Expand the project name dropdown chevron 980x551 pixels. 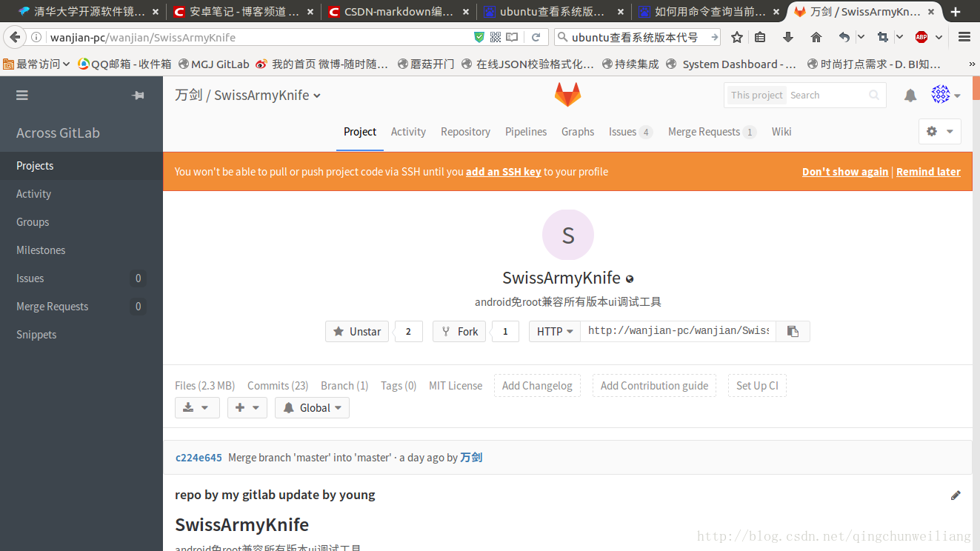(317, 96)
